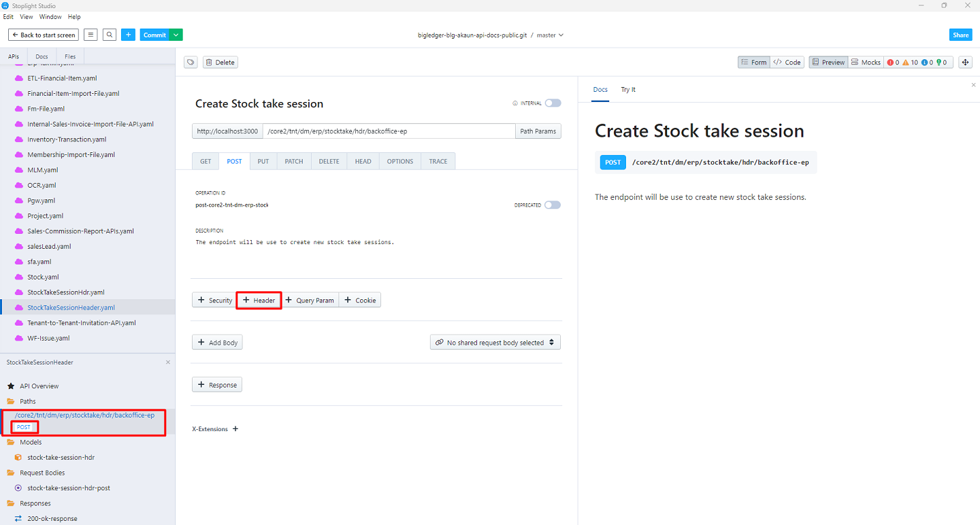Click the Query Param button

coord(309,300)
